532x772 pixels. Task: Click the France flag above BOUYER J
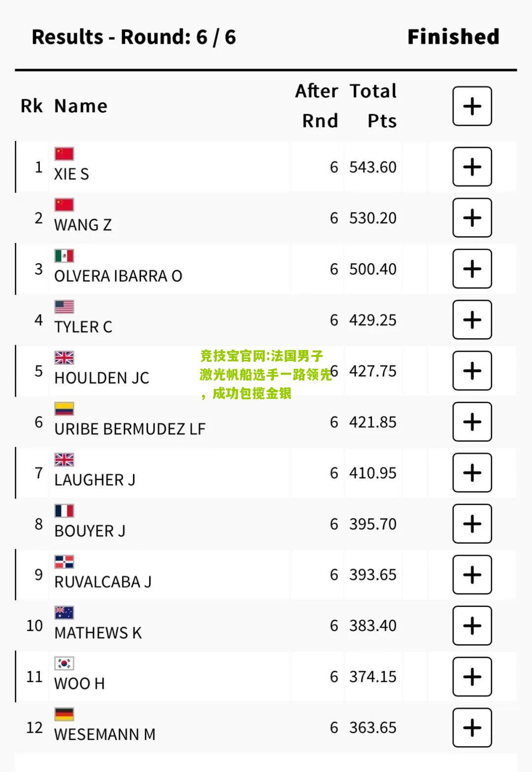point(64,511)
